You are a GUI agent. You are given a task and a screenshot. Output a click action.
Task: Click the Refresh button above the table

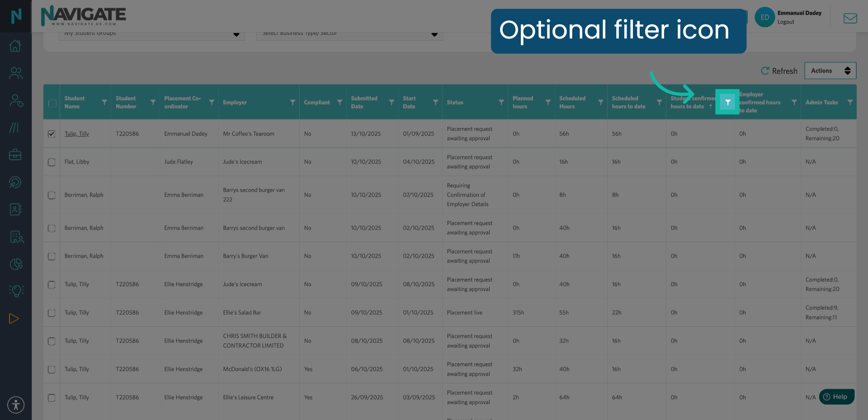click(x=778, y=71)
